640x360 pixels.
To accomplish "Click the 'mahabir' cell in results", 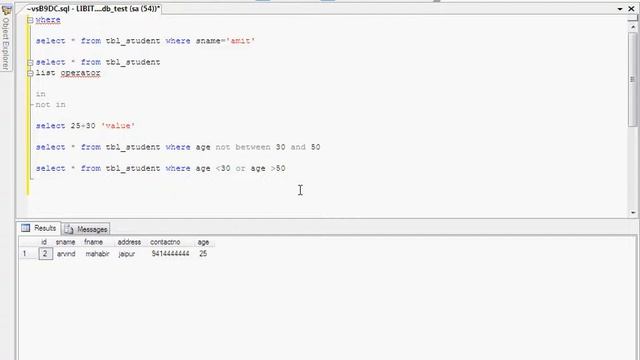I will click(x=97, y=254).
